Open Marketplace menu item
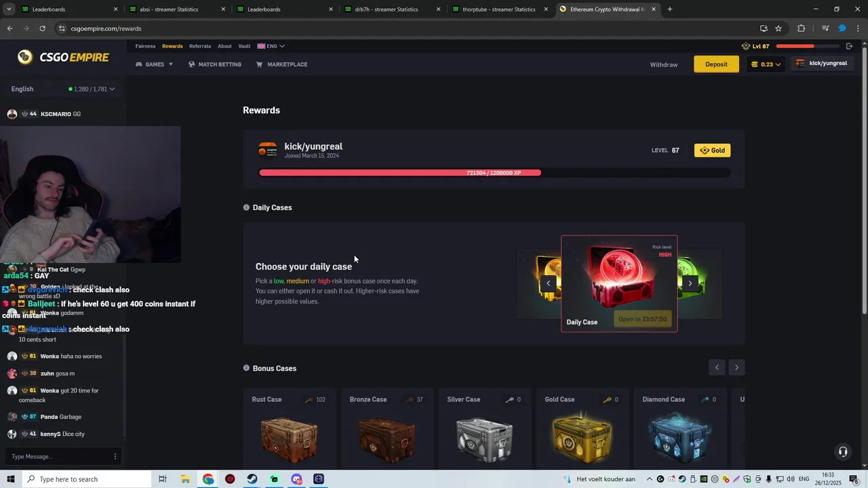868x488 pixels. (281, 64)
